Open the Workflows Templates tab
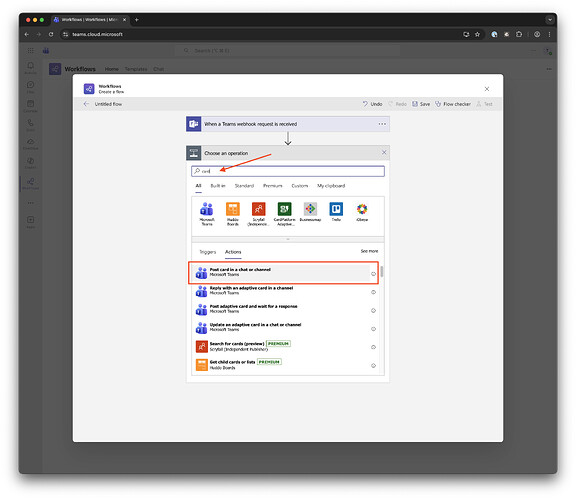576x499 pixels. click(136, 69)
